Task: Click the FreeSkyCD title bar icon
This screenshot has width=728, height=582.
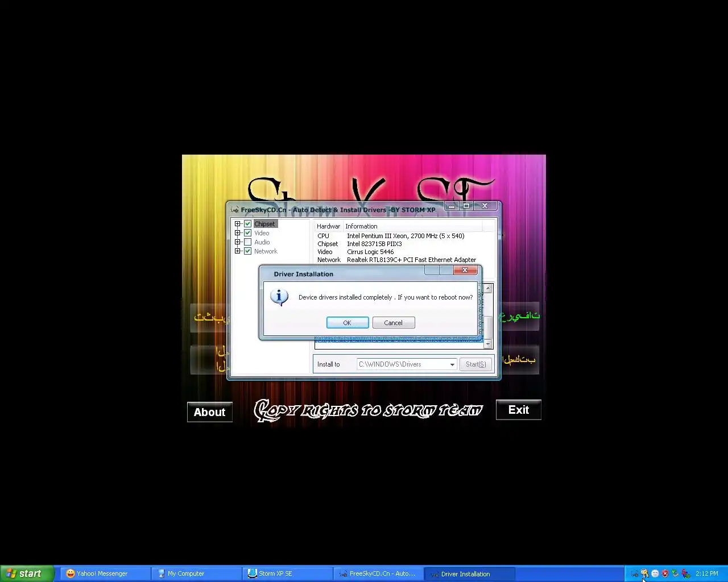Action: point(234,210)
